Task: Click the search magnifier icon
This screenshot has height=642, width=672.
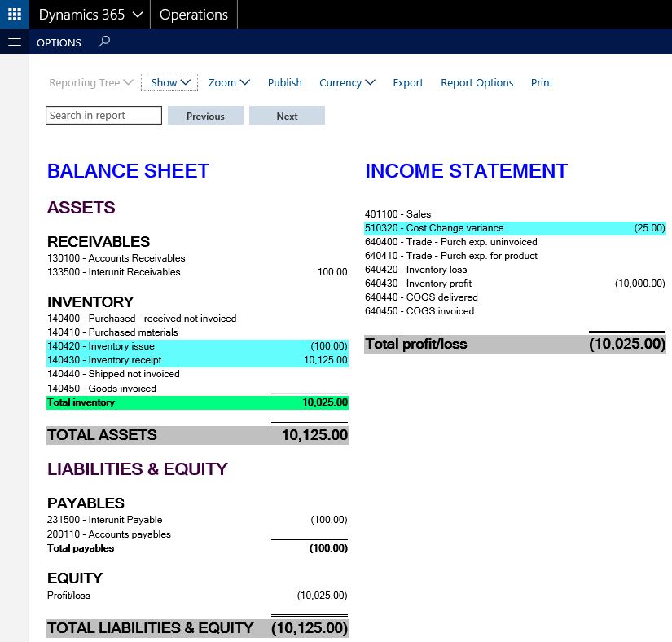Action: click(103, 42)
